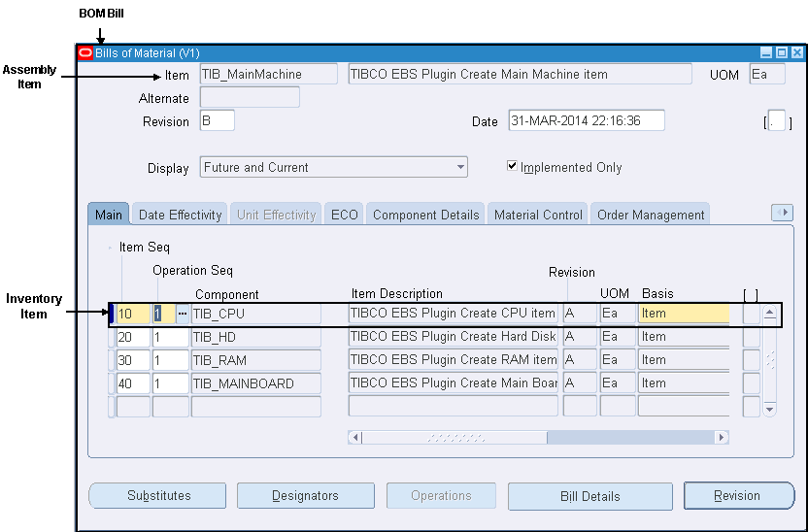Close the Bills of Material window

[x=797, y=52]
